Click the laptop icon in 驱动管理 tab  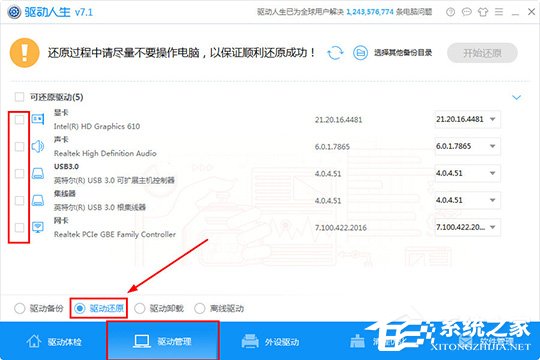point(142,341)
